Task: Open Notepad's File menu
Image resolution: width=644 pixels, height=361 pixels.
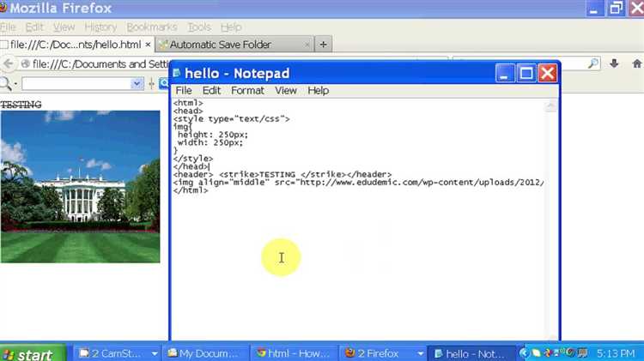Action: click(184, 90)
